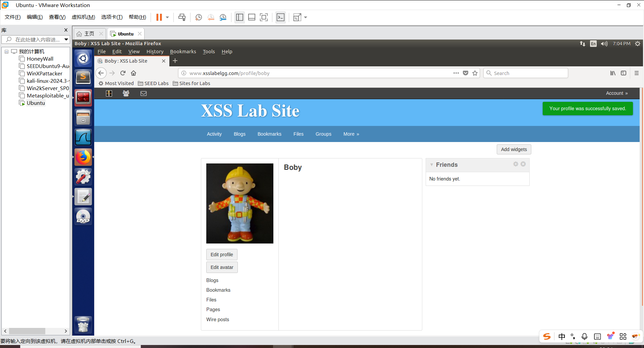Open Firefox Tools menu
The width and height of the screenshot is (644, 348).
coord(209,52)
